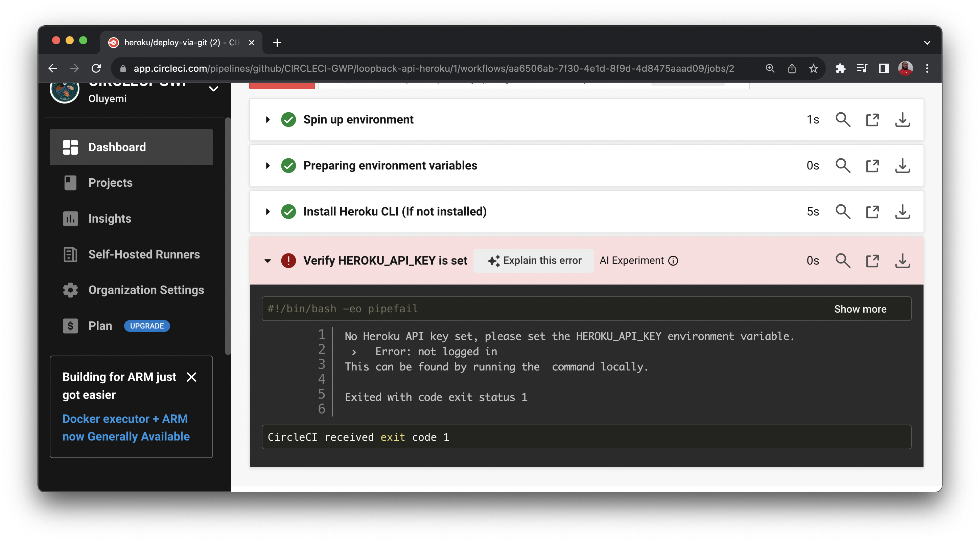Open Chrome side panel icon
980x542 pixels.
(x=883, y=68)
